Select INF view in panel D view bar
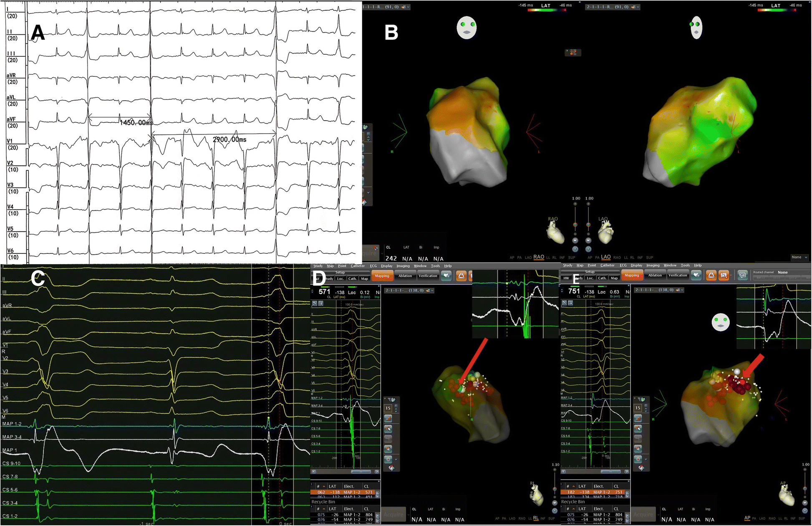The image size is (812, 526). [x=543, y=518]
